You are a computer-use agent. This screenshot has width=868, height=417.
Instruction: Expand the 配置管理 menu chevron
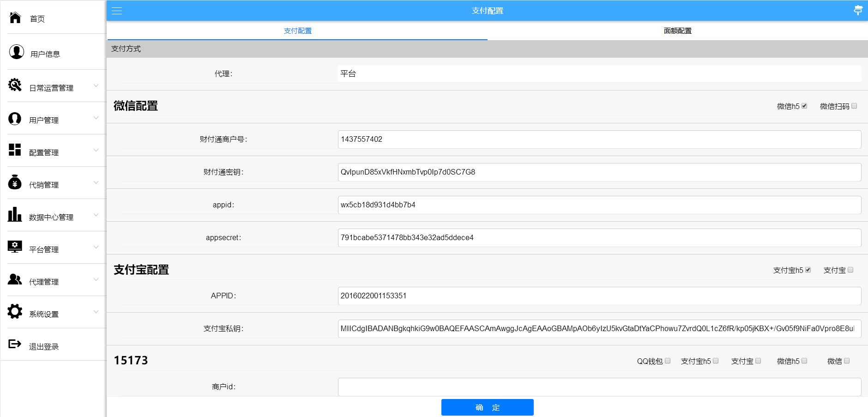(x=96, y=150)
